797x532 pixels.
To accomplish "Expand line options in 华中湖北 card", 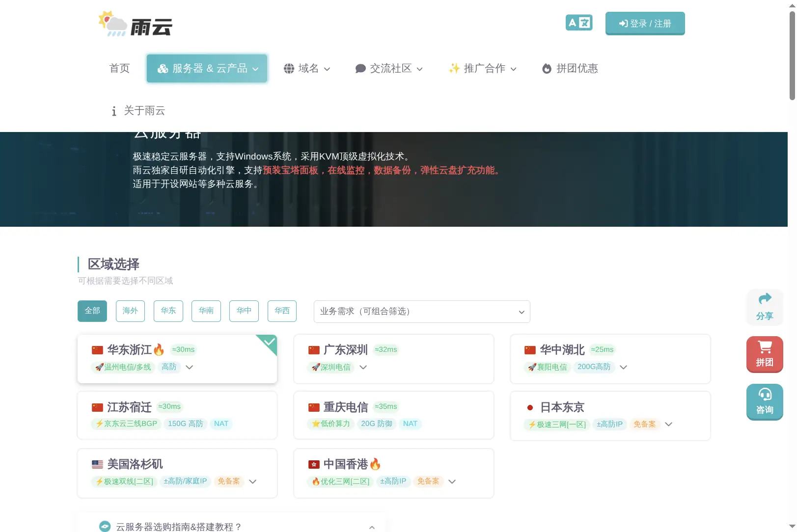I will (624, 367).
